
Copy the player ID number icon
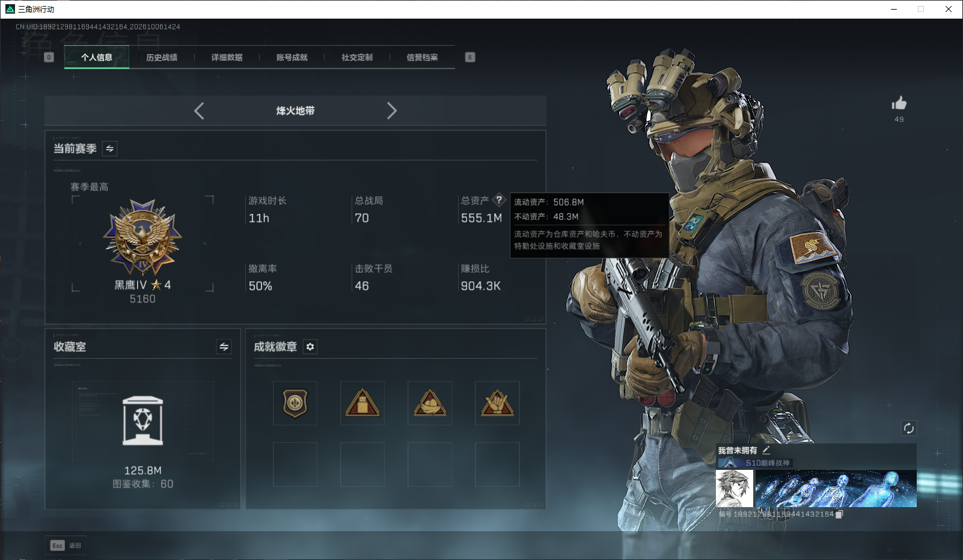click(839, 514)
